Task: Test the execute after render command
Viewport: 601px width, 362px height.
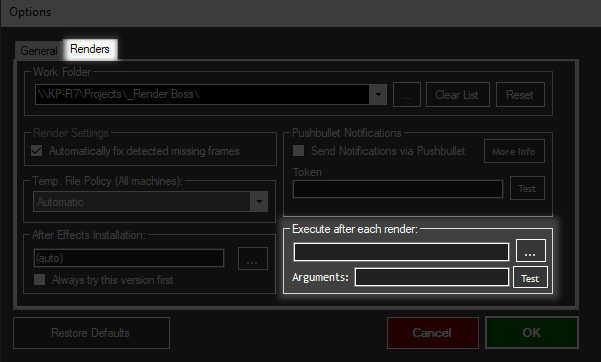Action: tap(530, 278)
